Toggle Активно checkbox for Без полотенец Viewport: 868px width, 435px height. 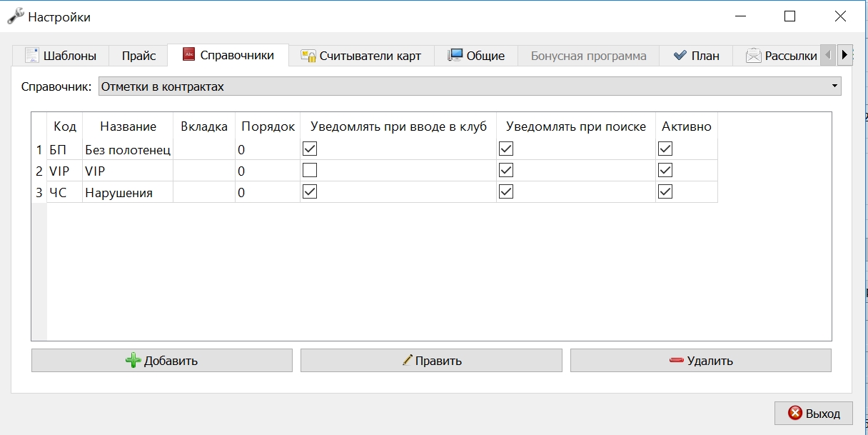click(665, 149)
